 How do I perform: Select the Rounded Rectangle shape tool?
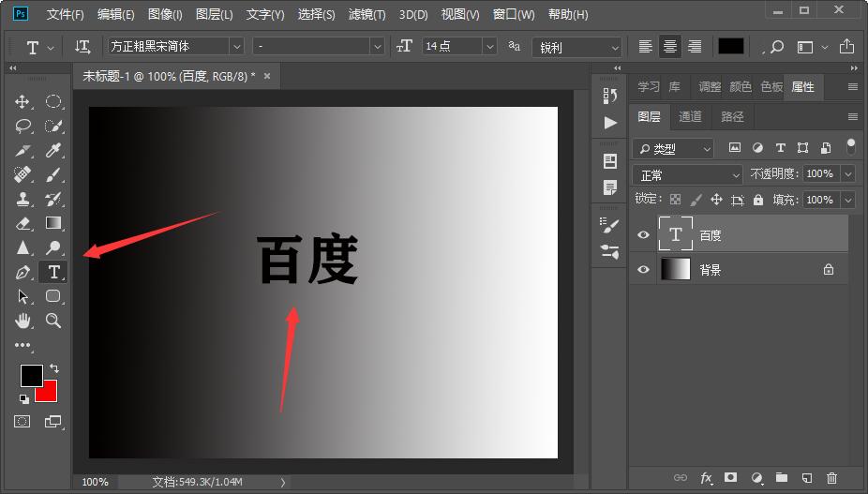[53, 295]
